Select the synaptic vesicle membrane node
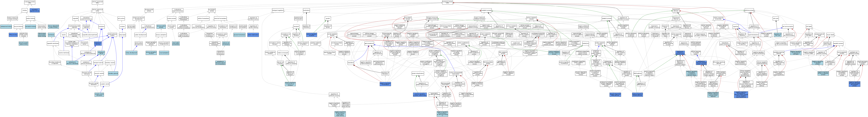868x117 pixels. (99, 95)
